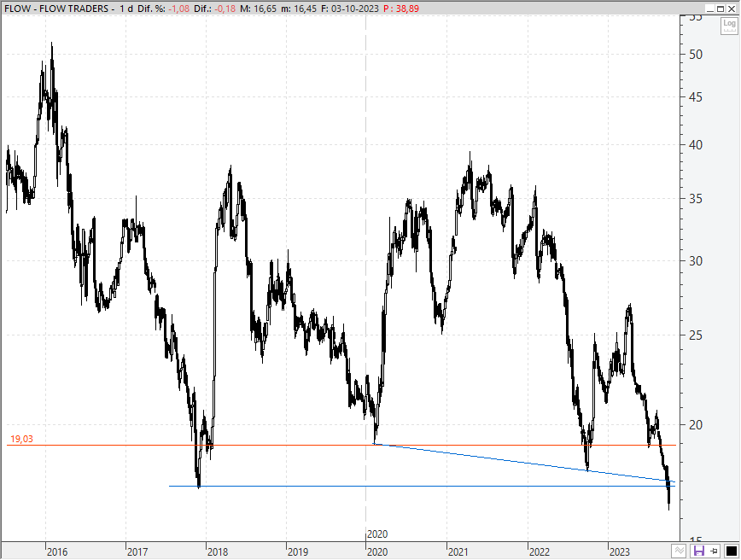Click the F: 03-10-2023 date text
The height and width of the screenshot is (560, 741).
pos(350,9)
